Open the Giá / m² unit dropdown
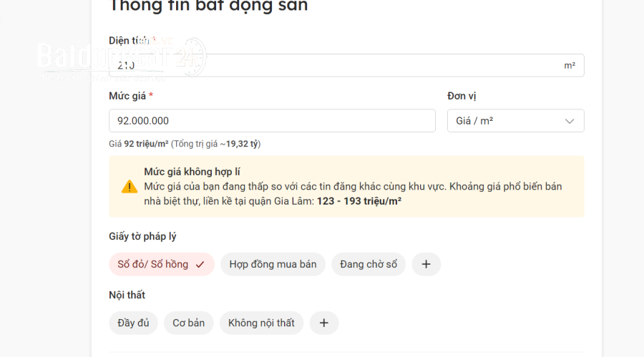The height and width of the screenshot is (357, 644). [515, 121]
